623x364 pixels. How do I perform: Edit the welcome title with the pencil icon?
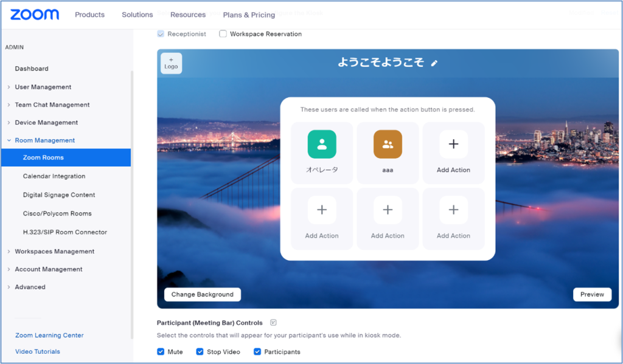click(x=434, y=63)
